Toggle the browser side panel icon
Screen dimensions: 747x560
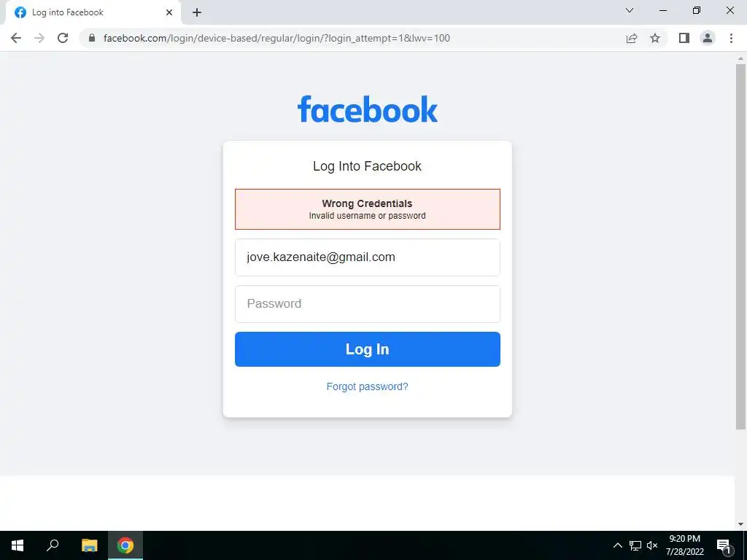[x=684, y=38]
